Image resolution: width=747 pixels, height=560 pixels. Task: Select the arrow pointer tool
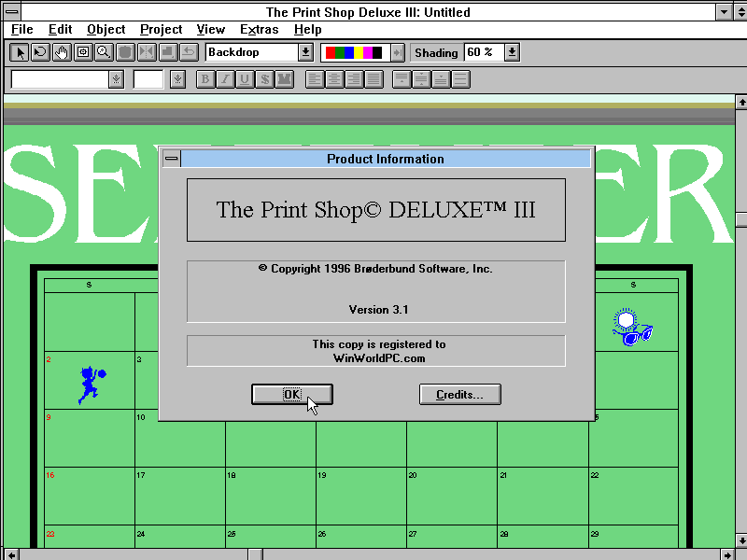[x=19, y=52]
